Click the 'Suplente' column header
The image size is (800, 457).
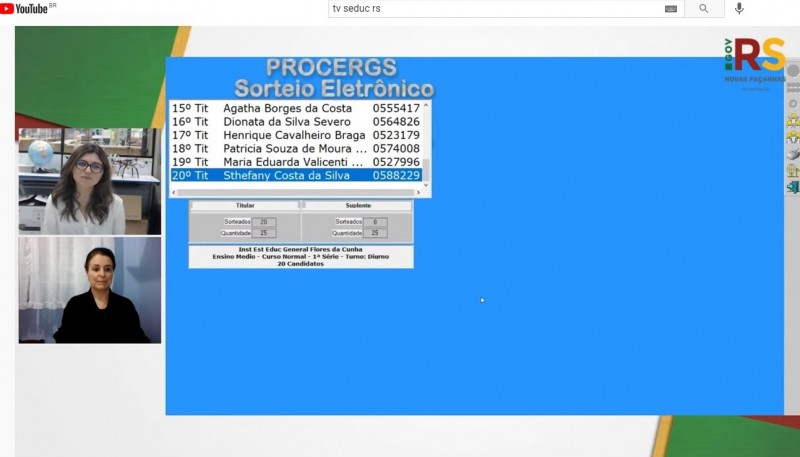click(x=358, y=205)
